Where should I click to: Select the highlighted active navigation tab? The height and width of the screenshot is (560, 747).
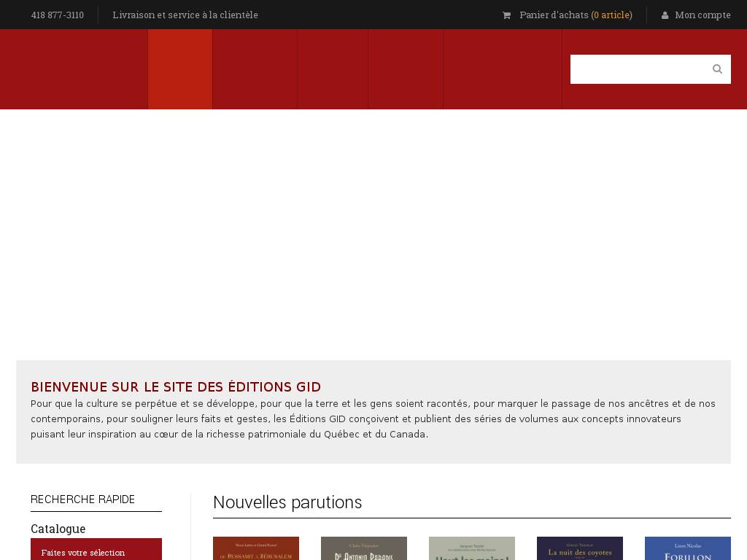(180, 69)
